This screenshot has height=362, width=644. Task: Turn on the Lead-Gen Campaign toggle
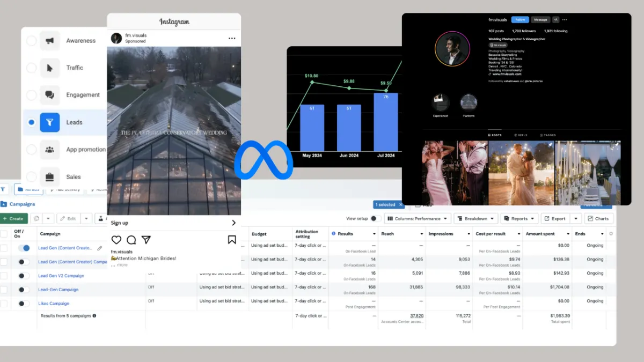coord(24,290)
